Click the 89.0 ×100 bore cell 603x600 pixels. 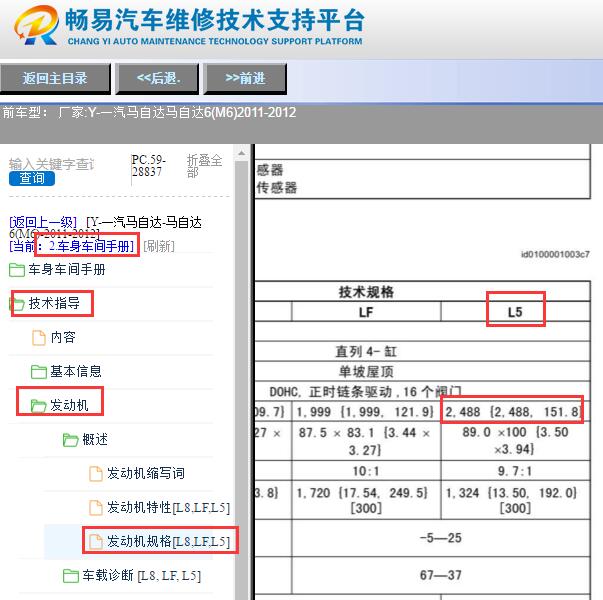515,440
